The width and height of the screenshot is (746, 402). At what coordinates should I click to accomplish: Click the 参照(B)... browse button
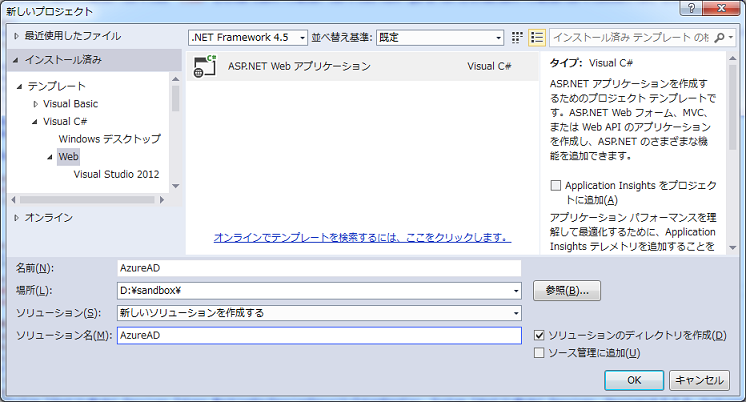(x=567, y=291)
